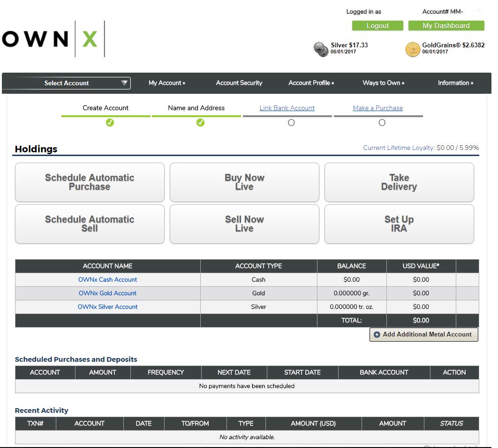Screen dimensions: 498x448
Task: Click the Link Bank Account step circle
Action: pyautogui.click(x=291, y=123)
